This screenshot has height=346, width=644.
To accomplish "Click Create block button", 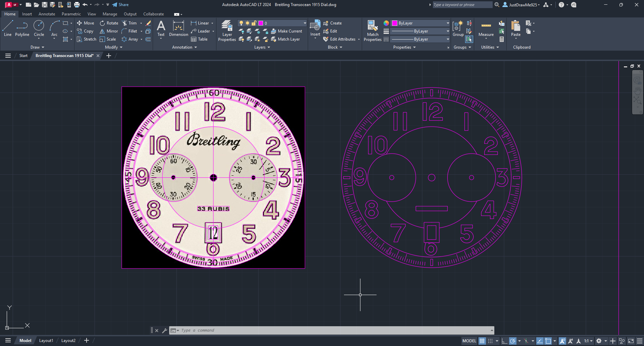I will click(x=333, y=23).
